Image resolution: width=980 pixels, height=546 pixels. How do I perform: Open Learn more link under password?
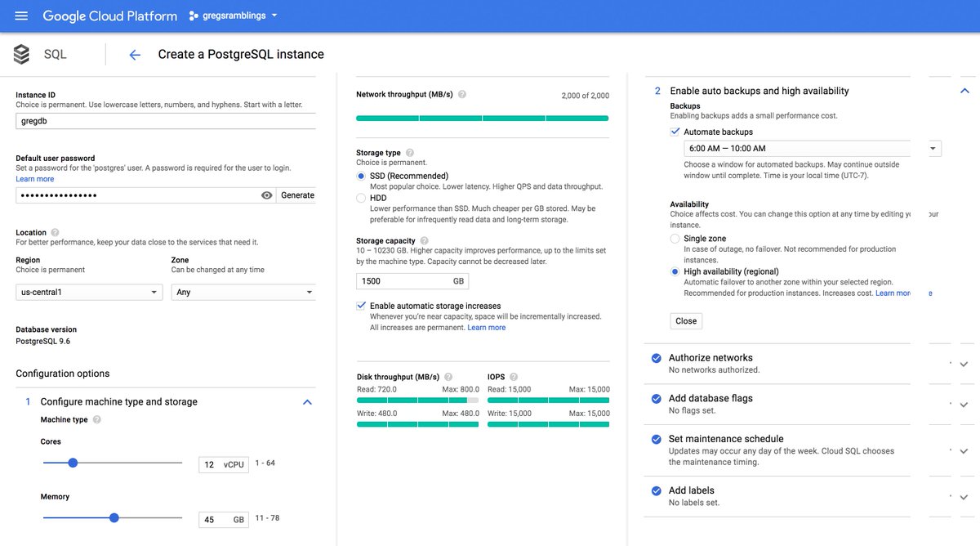35,179
